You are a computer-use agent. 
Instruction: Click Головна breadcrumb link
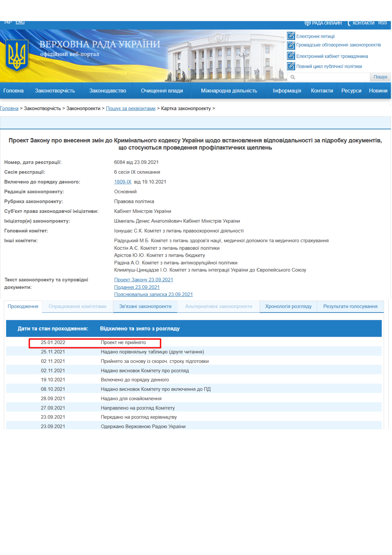click(x=9, y=109)
